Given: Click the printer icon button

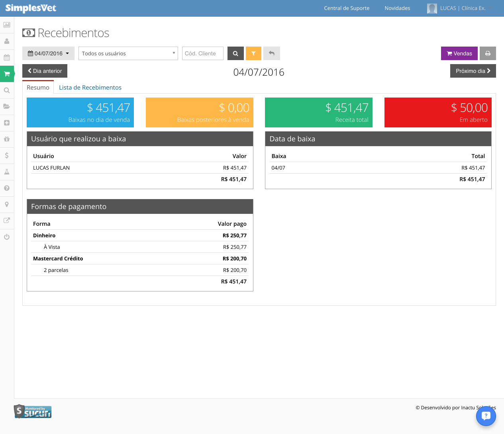Looking at the screenshot, I should tap(488, 53).
